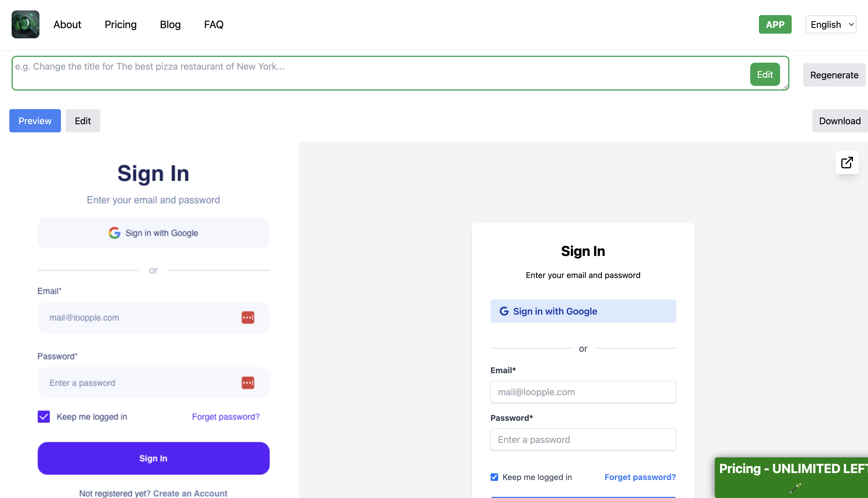This screenshot has width=868, height=498.
Task: Switch to the Edit tab
Action: click(83, 121)
